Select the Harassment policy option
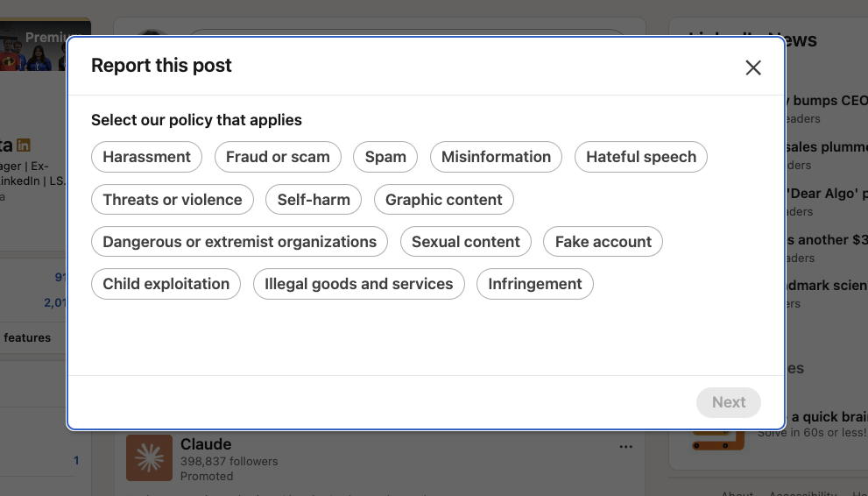Viewport: 868px width, 496px height. coord(146,157)
